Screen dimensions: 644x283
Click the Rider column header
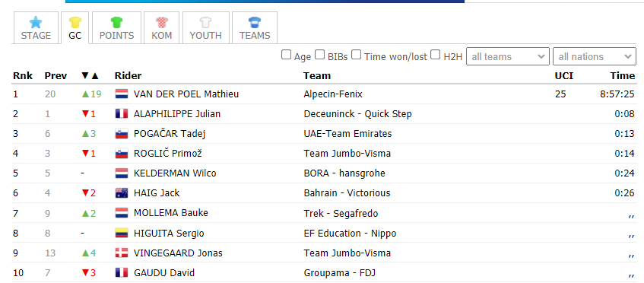[x=128, y=75]
